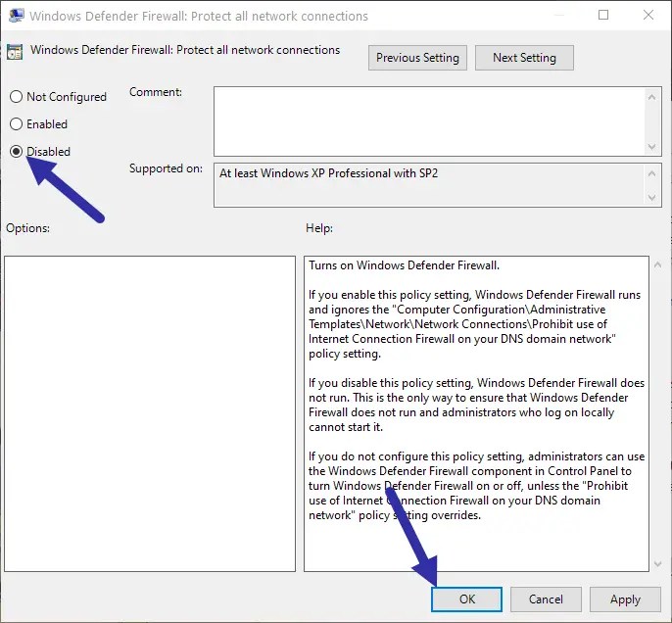The image size is (672, 623).
Task: Click the title bar window icon
Action: (17, 16)
